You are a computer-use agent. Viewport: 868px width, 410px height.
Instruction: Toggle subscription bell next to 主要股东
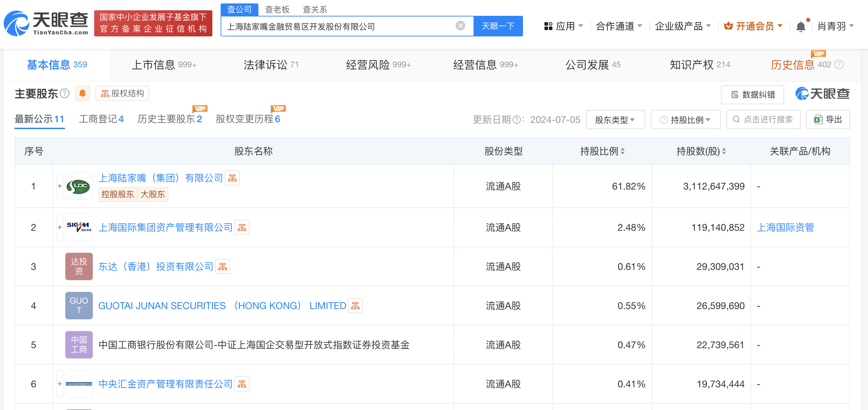(82, 93)
